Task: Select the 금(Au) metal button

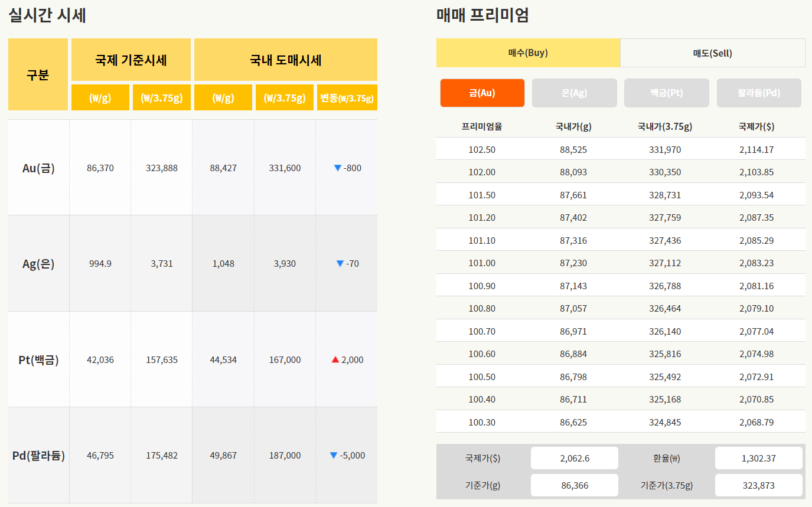Action: coord(482,93)
